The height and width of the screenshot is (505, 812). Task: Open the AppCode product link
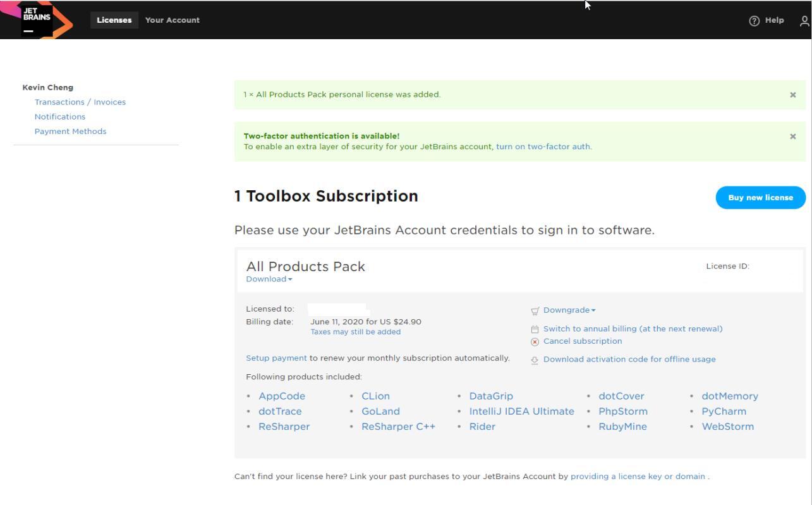[x=282, y=396]
